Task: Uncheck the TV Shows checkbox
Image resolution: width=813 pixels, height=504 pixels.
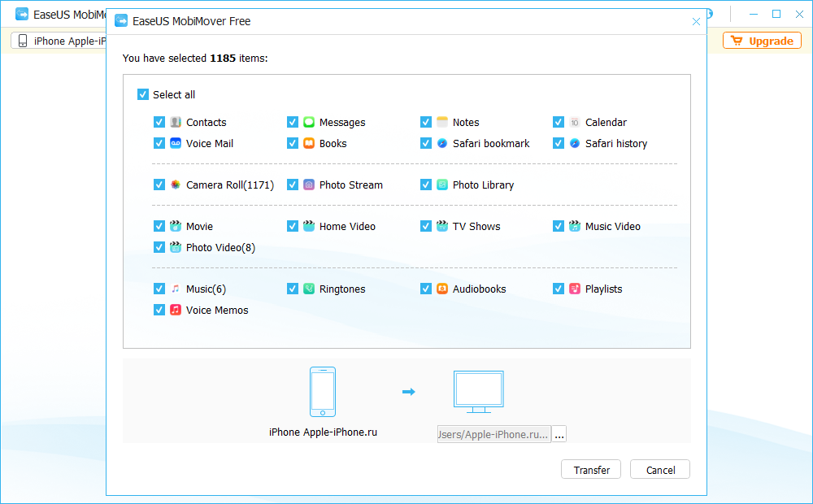Action: coord(426,226)
